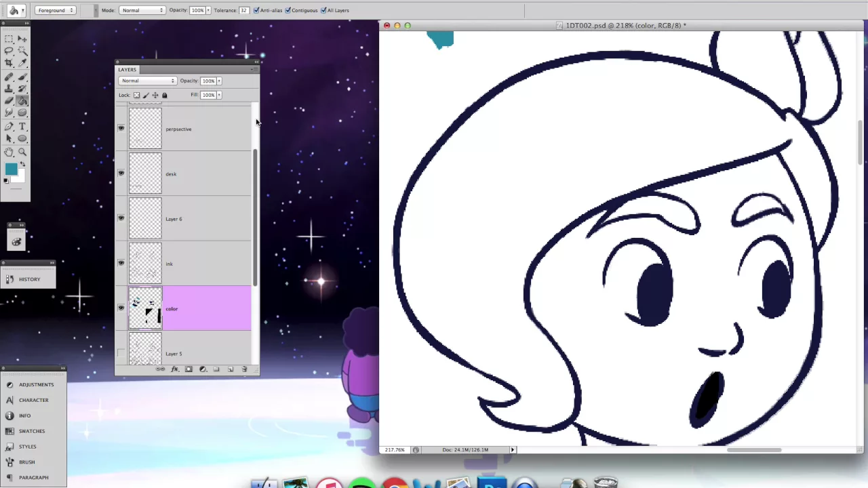868x488 pixels.
Task: Show Layer 5 visibility
Action: point(121,353)
